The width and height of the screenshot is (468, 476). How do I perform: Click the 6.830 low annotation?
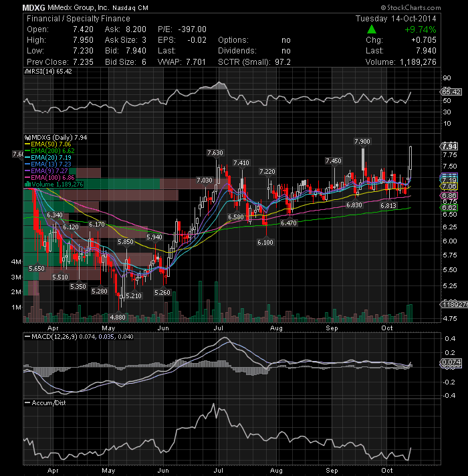pos(354,205)
